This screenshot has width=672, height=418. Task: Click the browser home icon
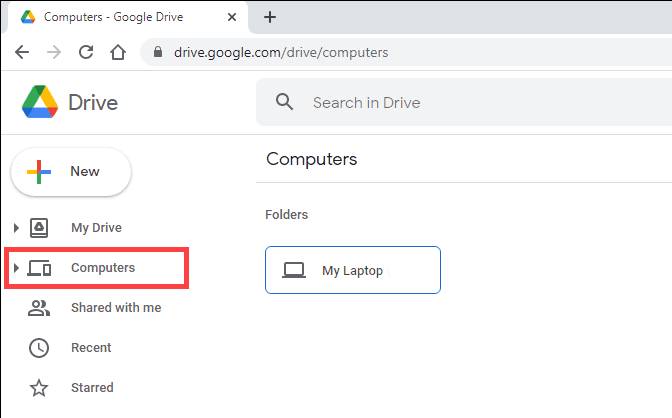(118, 52)
